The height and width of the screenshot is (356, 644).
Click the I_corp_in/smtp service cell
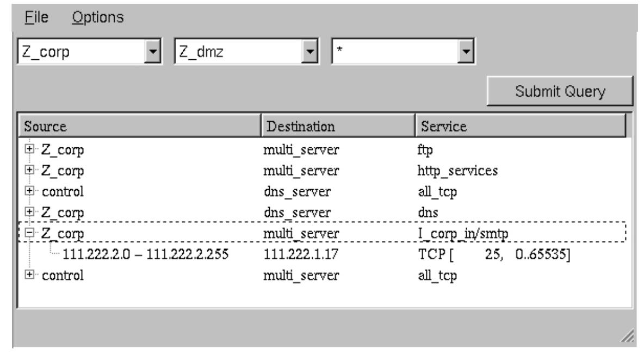(463, 233)
